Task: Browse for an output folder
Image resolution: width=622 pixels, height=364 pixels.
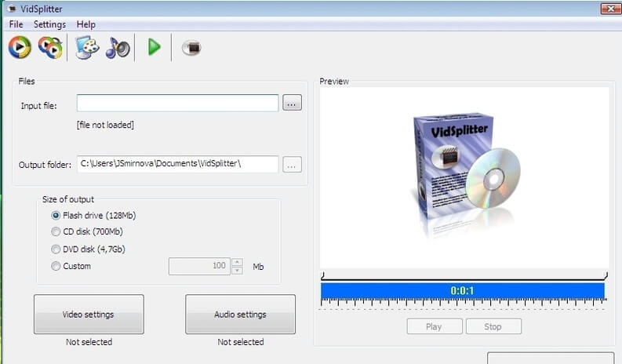Action: 292,164
